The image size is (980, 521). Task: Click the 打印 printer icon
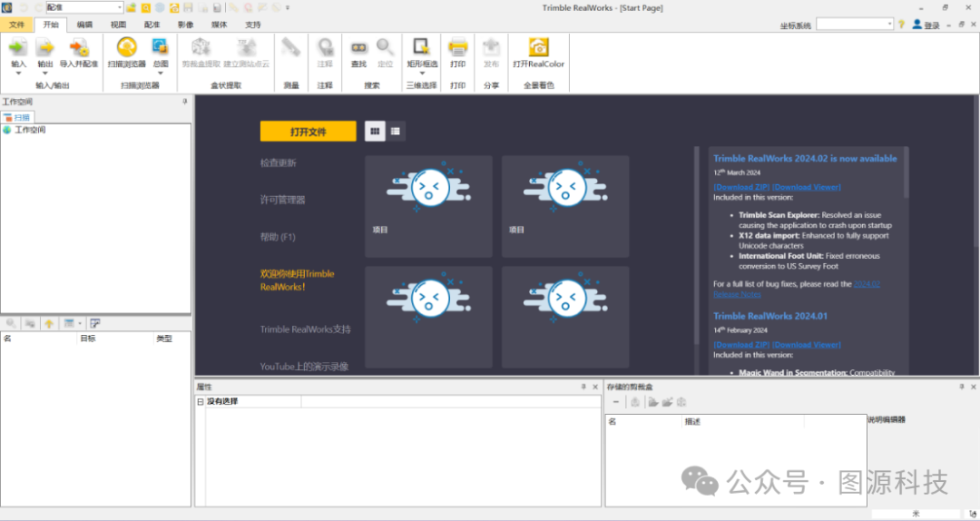tap(457, 47)
